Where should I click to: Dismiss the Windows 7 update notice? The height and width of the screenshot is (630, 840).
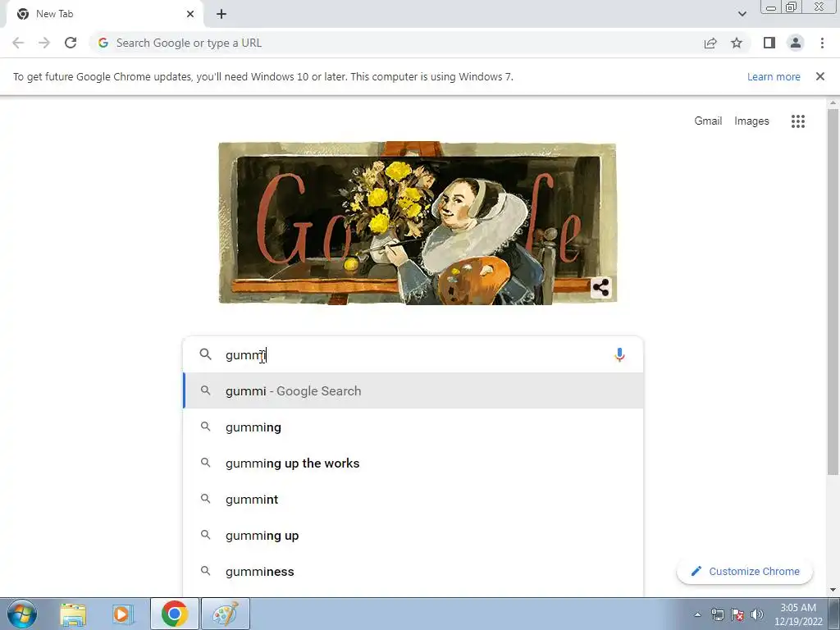click(820, 76)
